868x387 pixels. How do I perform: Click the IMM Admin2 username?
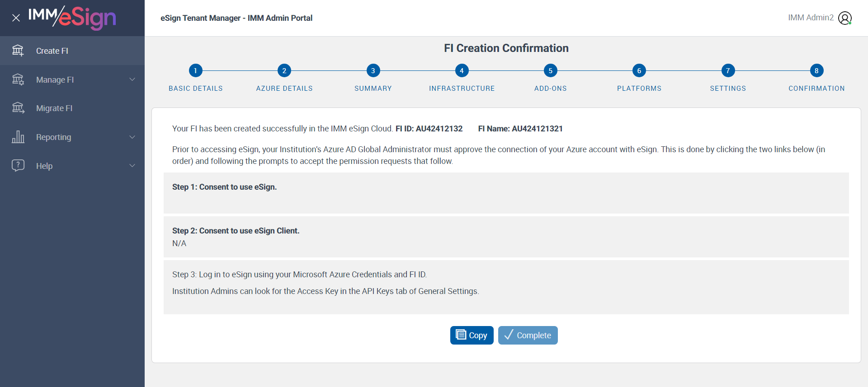click(x=811, y=18)
